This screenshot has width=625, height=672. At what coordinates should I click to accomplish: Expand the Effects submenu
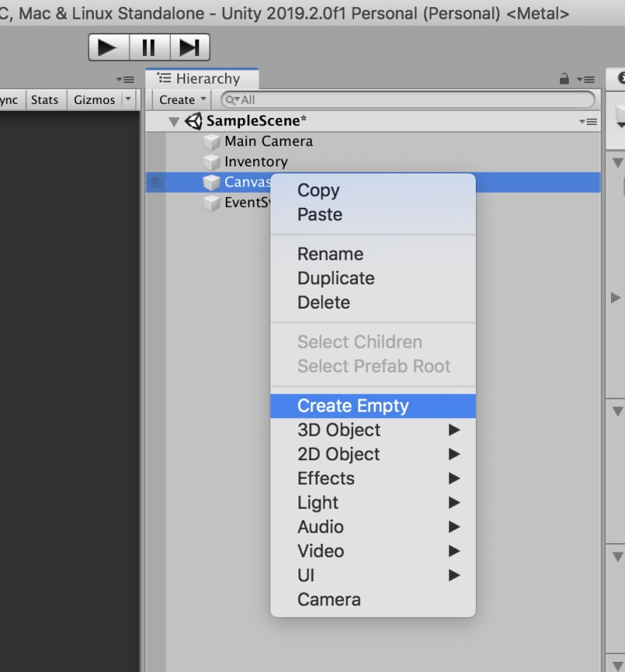click(373, 478)
